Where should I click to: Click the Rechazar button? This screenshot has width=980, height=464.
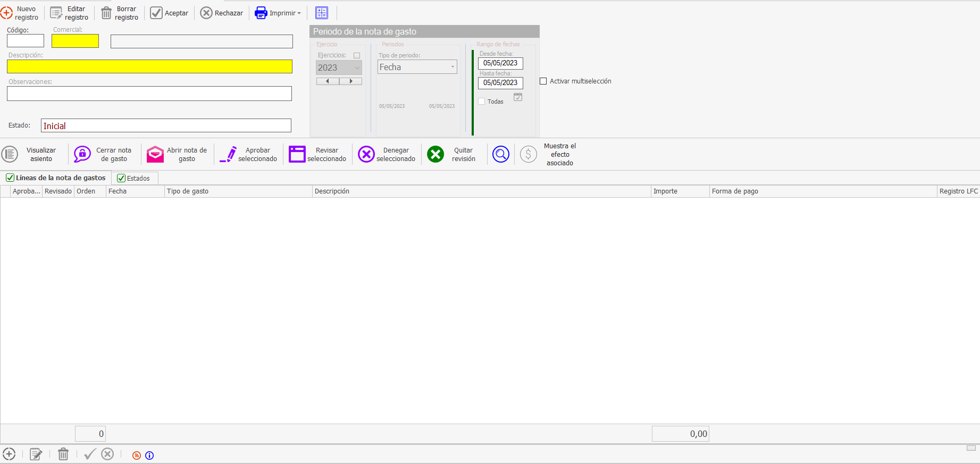(222, 13)
